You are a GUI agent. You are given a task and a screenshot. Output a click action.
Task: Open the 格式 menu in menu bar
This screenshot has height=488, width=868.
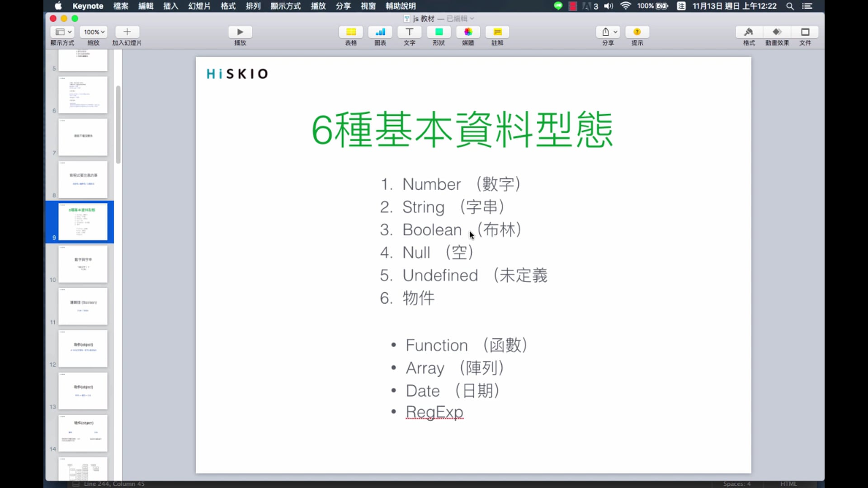(228, 6)
